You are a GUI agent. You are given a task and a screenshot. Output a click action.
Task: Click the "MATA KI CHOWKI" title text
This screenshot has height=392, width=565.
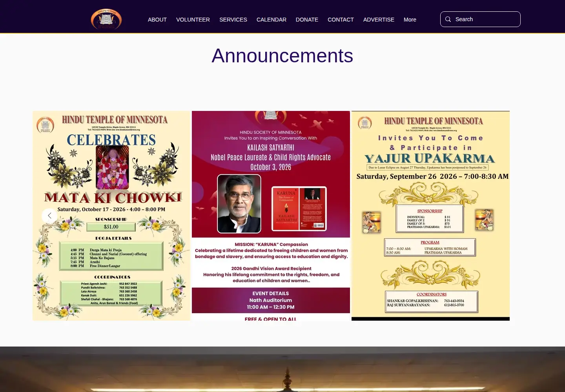click(113, 197)
